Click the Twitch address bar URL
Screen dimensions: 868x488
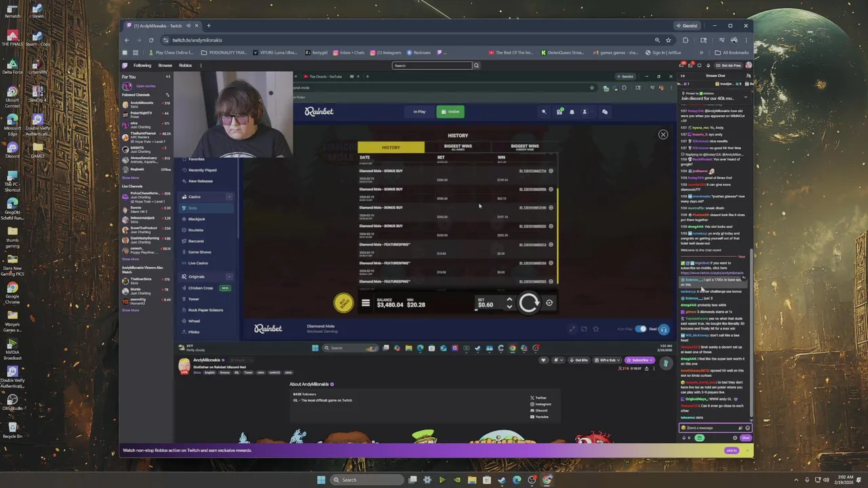click(x=197, y=40)
